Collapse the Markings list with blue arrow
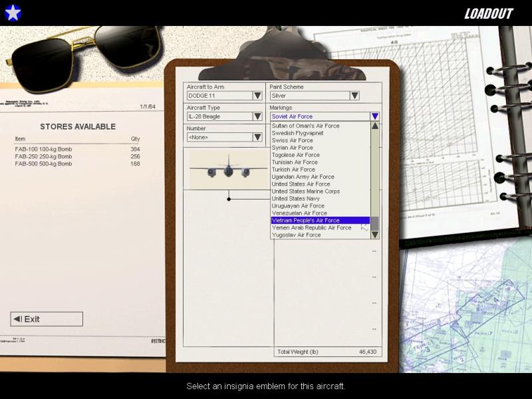Screen dimensions: 532x399 [375, 116]
